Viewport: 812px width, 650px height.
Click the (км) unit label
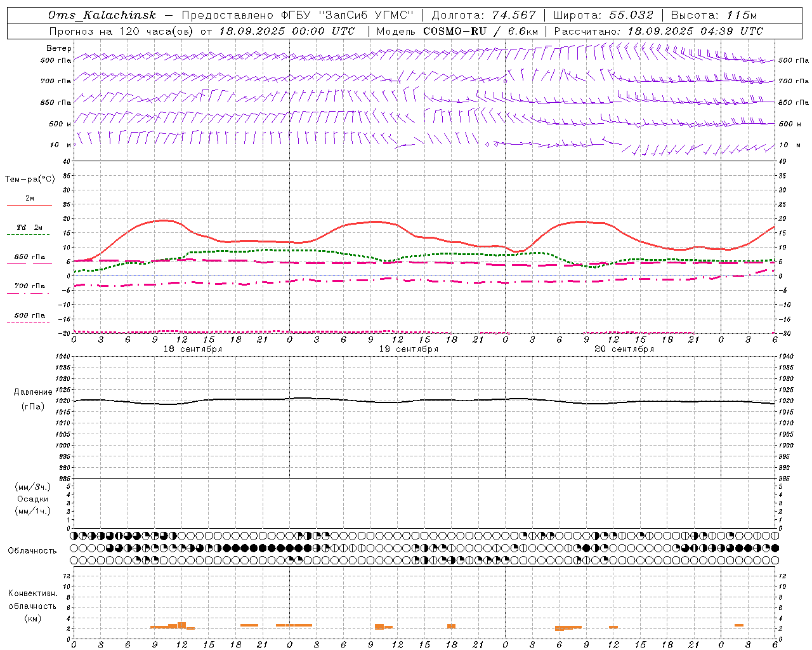[33, 618]
